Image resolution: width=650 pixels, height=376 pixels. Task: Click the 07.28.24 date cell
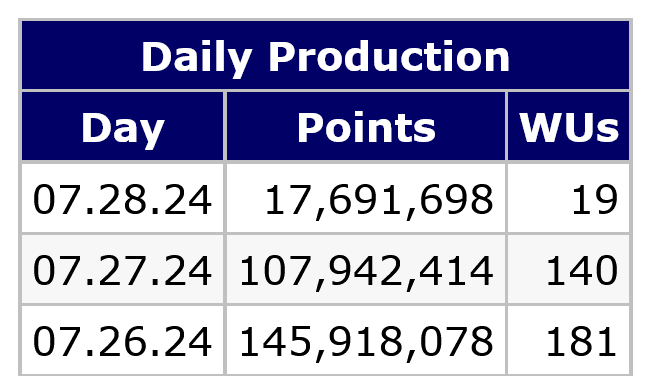(x=123, y=198)
